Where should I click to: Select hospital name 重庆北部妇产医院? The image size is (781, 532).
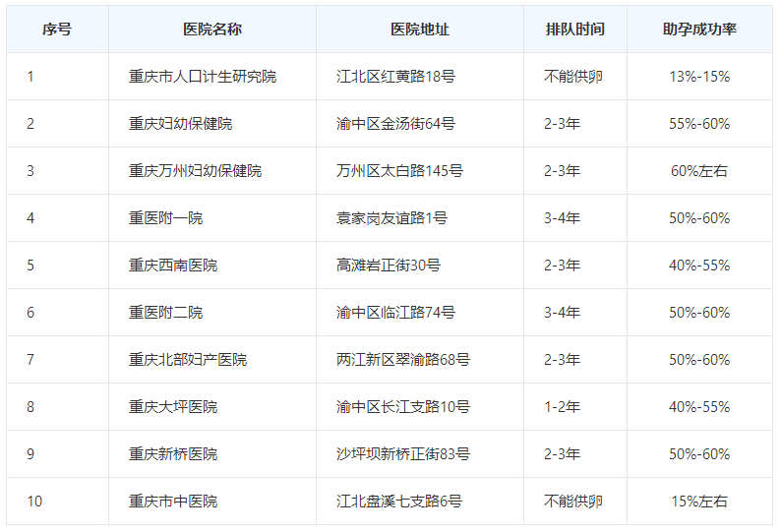coord(188,360)
